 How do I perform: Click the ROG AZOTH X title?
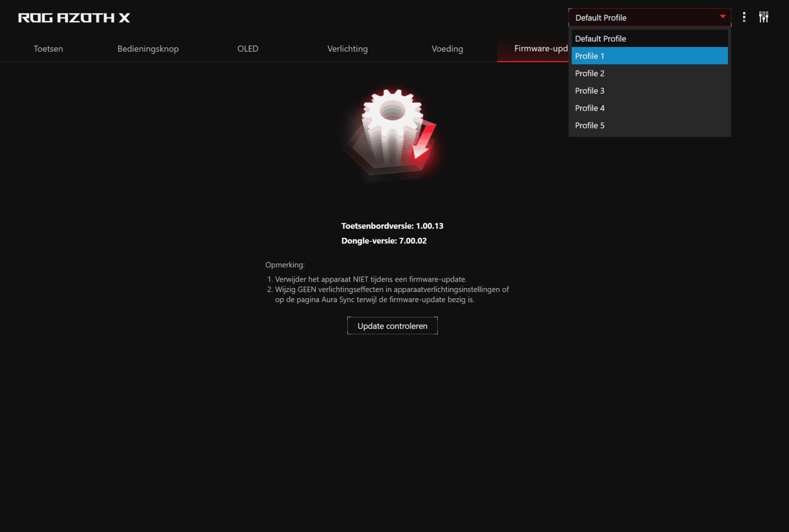pyautogui.click(x=74, y=18)
